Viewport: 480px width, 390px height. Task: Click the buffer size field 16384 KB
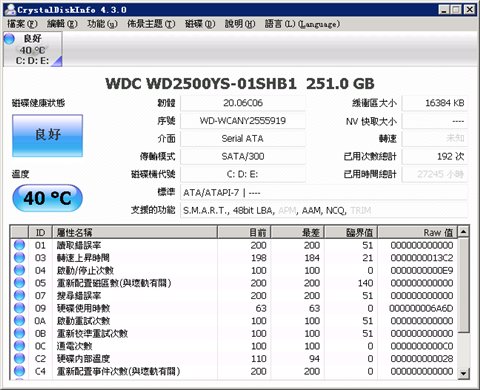[x=435, y=103]
